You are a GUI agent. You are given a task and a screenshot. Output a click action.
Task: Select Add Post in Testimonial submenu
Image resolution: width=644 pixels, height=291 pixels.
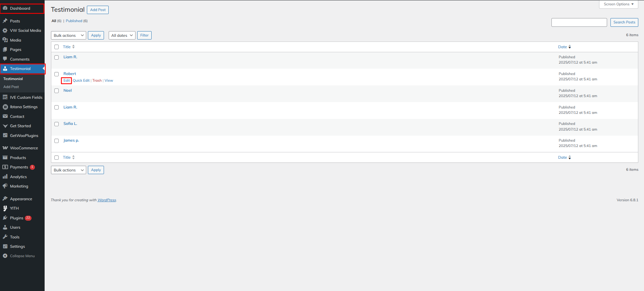(11, 87)
